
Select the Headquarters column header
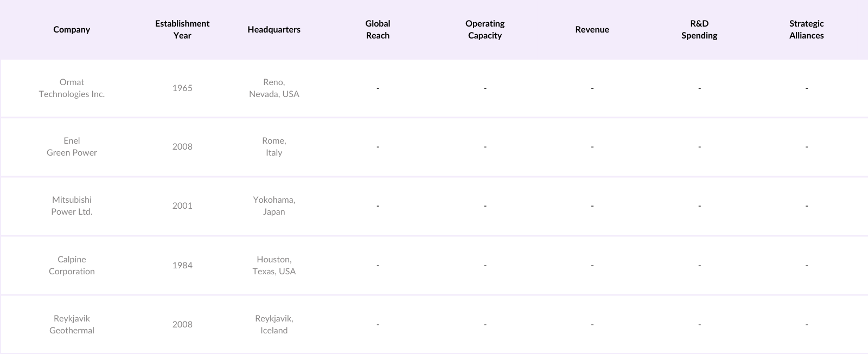pos(274,30)
